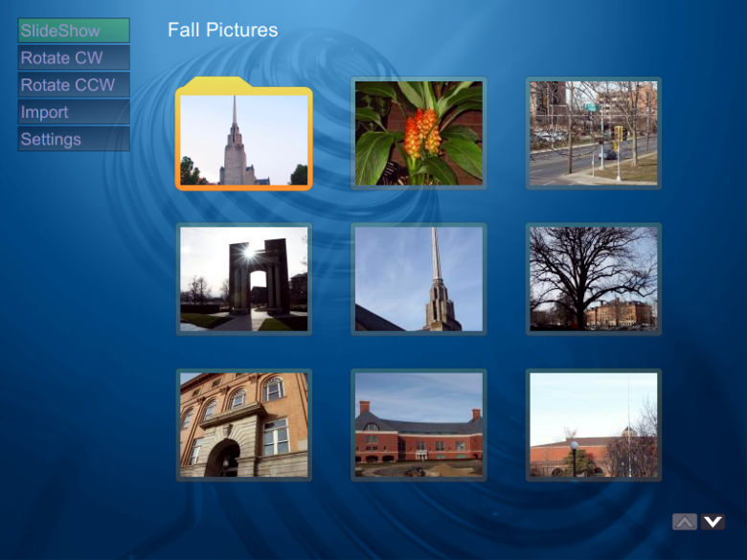
Task: Open the tan brick building entrance photo
Action: pyautogui.click(x=244, y=425)
